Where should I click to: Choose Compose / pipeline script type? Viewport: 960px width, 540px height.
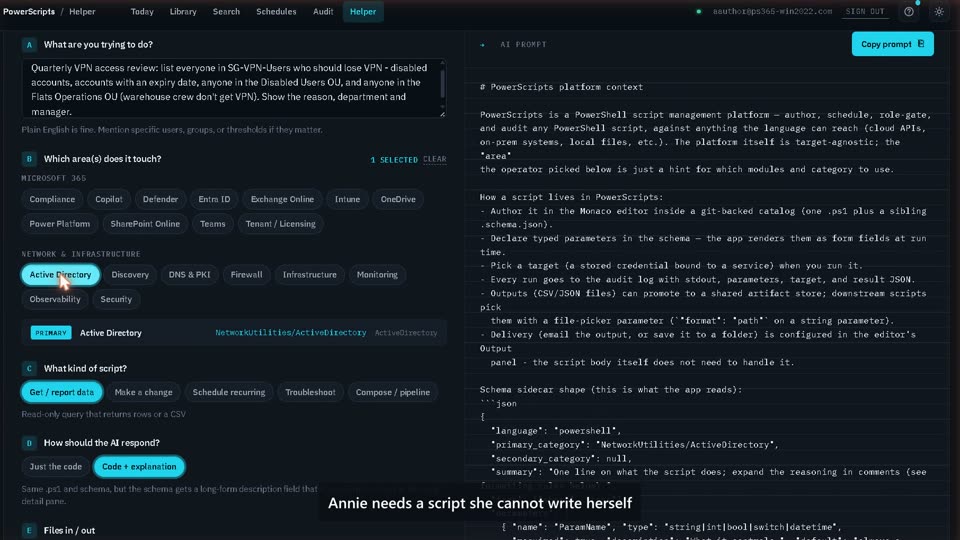click(x=393, y=392)
